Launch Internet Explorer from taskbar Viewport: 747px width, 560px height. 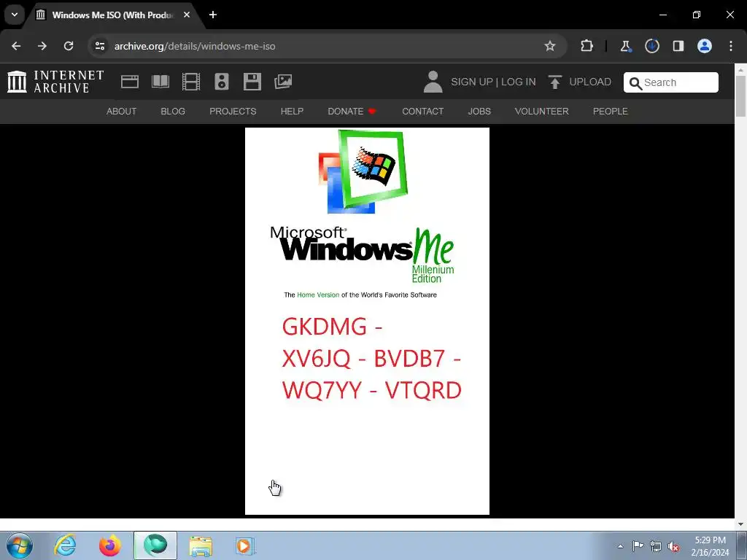pos(65,545)
